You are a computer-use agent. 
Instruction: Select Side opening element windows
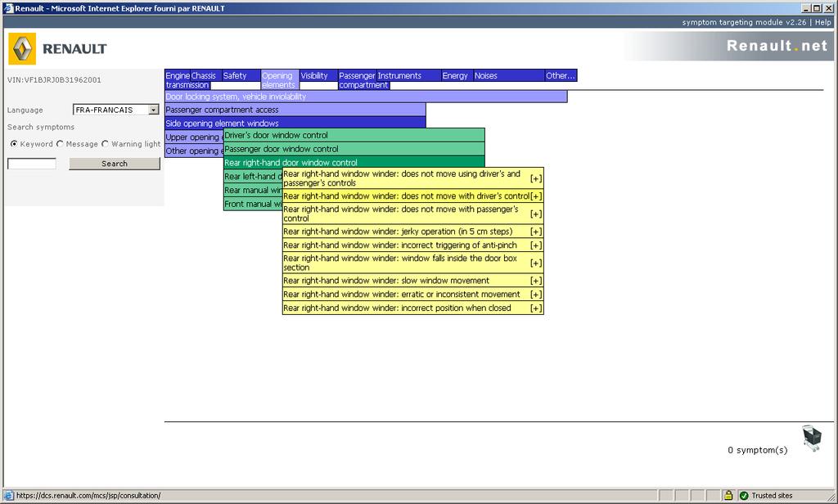[295, 123]
